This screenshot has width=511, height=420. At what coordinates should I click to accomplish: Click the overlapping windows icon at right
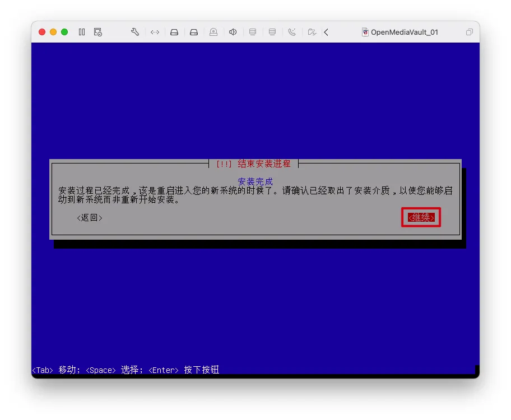470,32
